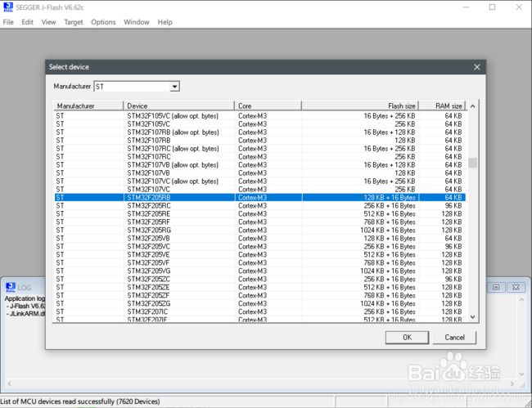Select the STM32F205ZF device row

coord(260,295)
